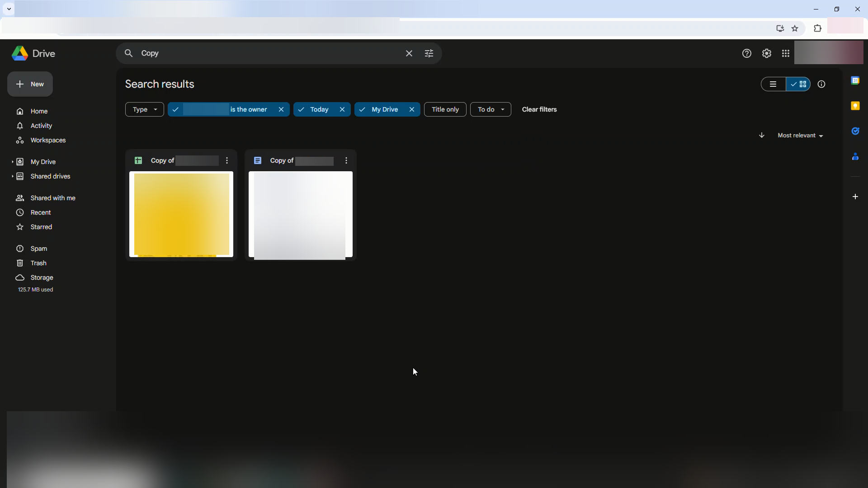Show file details info panel
868x488 pixels.
pyautogui.click(x=821, y=84)
